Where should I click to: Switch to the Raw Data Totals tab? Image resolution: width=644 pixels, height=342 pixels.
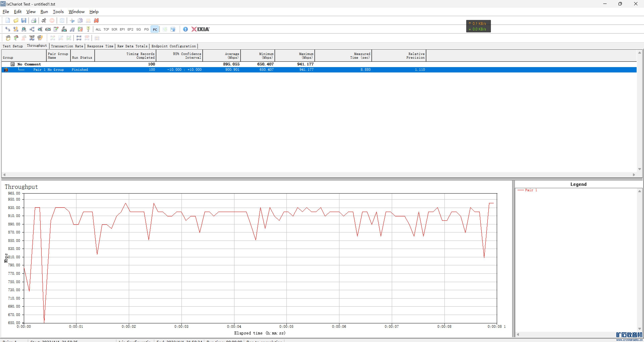(132, 46)
